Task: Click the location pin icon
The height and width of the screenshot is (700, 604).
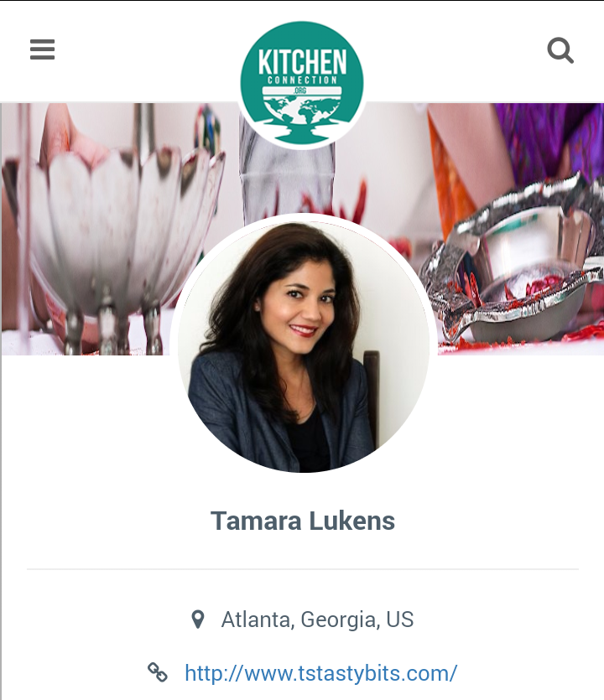Action: [198, 620]
